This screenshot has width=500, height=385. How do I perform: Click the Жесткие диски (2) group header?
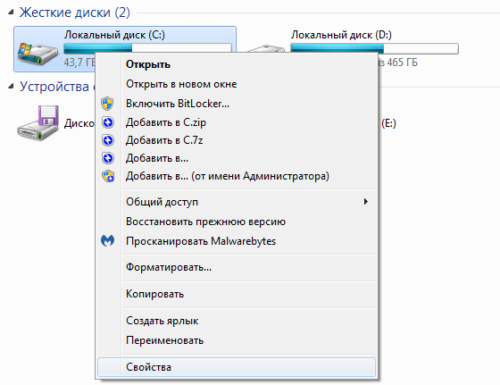75,13
